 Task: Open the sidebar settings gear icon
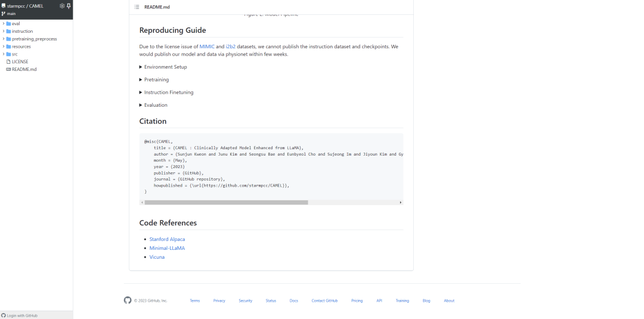62,6
